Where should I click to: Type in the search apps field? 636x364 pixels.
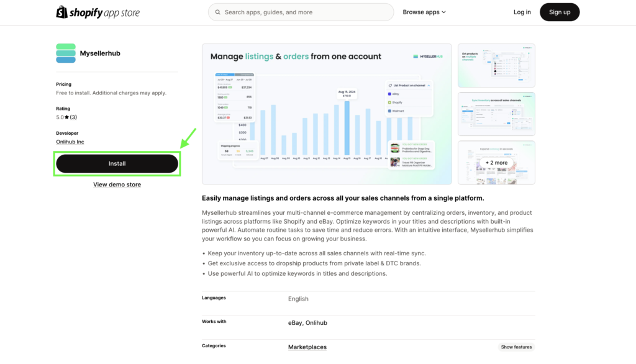304,12
